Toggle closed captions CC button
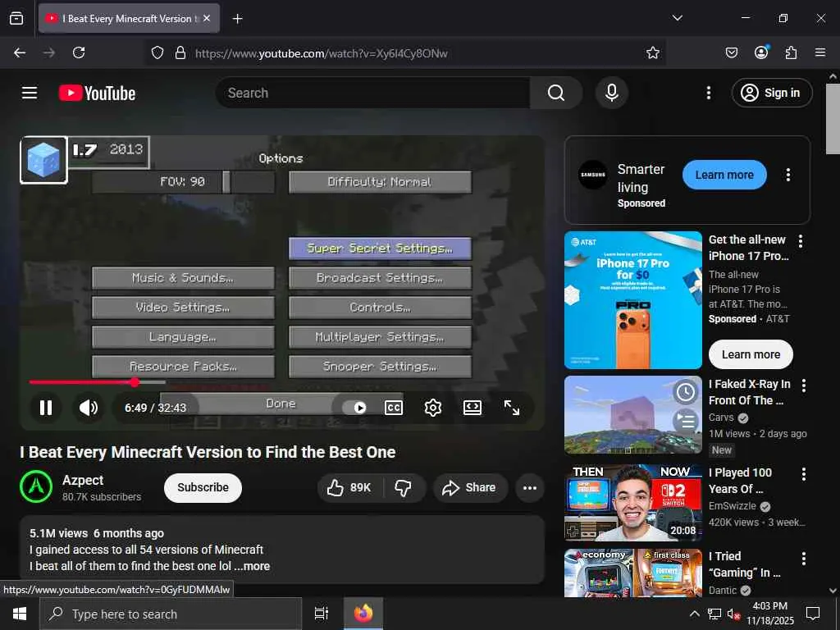This screenshot has width=840, height=630. coord(394,409)
